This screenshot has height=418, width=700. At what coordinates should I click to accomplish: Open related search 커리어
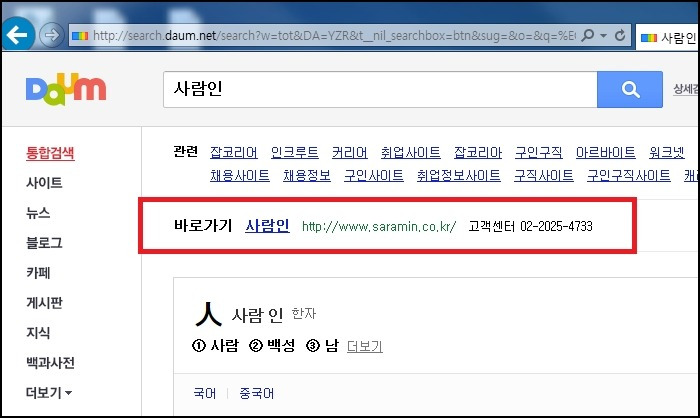(x=350, y=153)
